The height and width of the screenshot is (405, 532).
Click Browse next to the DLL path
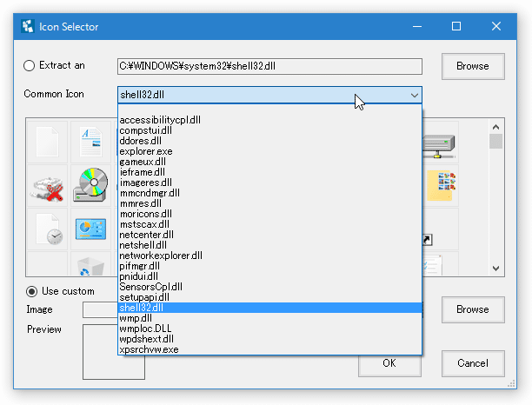point(473,66)
